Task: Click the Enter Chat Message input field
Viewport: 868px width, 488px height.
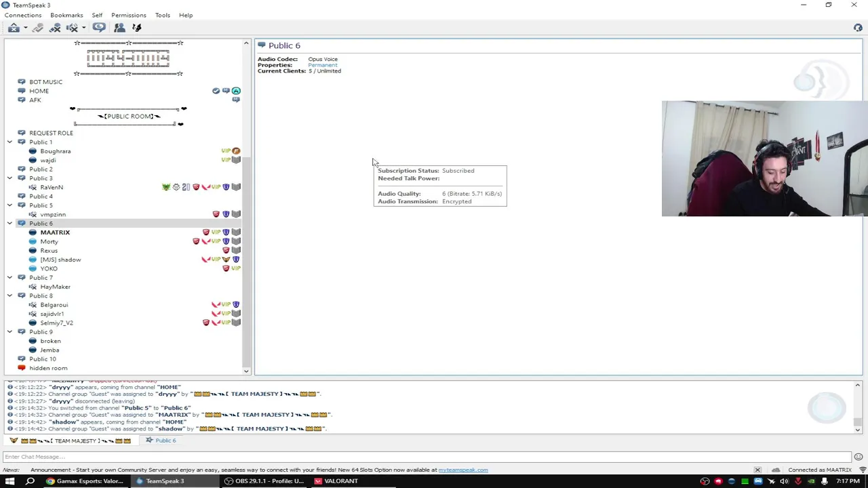Action: point(427,457)
